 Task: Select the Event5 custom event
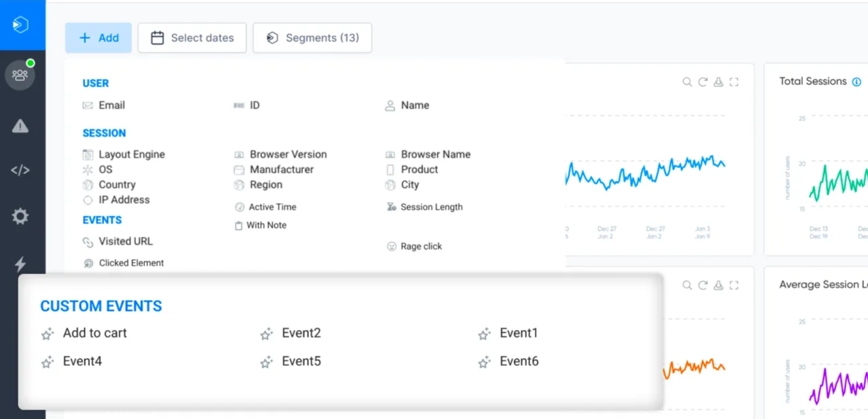coord(290,362)
